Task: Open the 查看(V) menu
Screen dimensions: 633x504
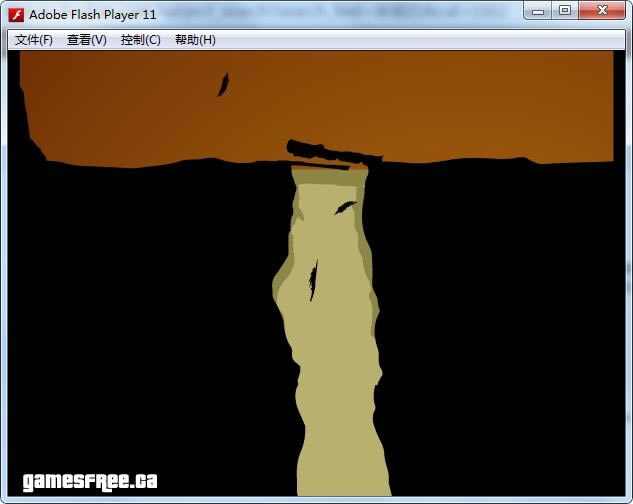Action: 87,40
